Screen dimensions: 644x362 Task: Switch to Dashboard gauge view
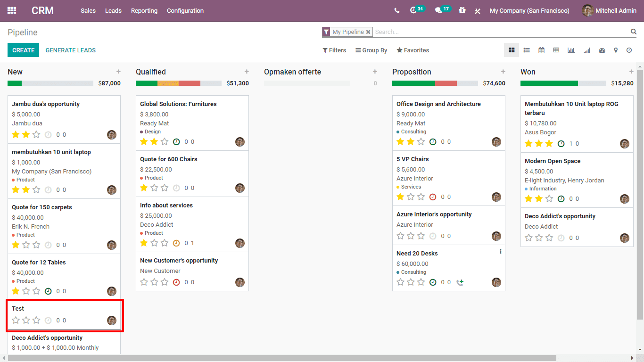pos(602,50)
